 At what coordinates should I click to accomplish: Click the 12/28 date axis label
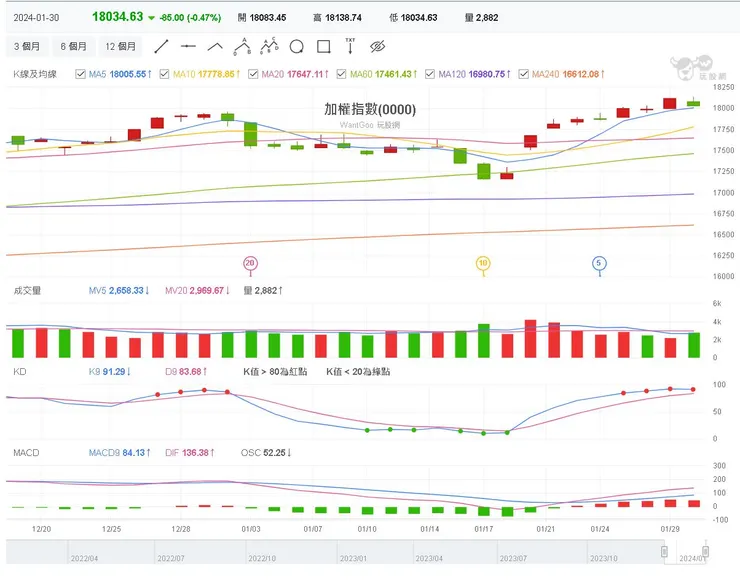pos(181,529)
